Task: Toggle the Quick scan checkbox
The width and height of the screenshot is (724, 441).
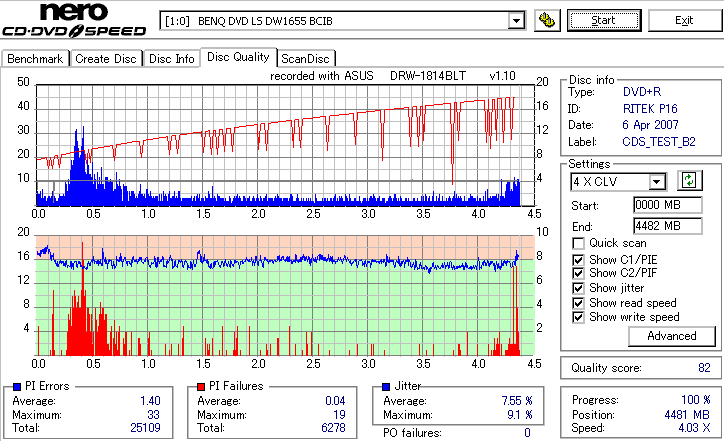Action: click(578, 243)
